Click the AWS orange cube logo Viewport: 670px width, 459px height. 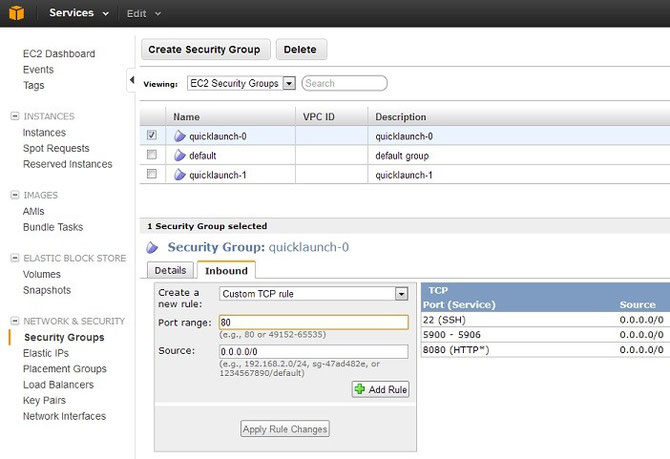tap(16, 13)
